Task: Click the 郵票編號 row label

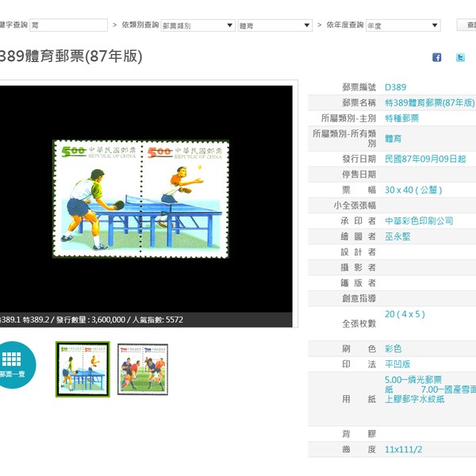Action: pyautogui.click(x=359, y=87)
